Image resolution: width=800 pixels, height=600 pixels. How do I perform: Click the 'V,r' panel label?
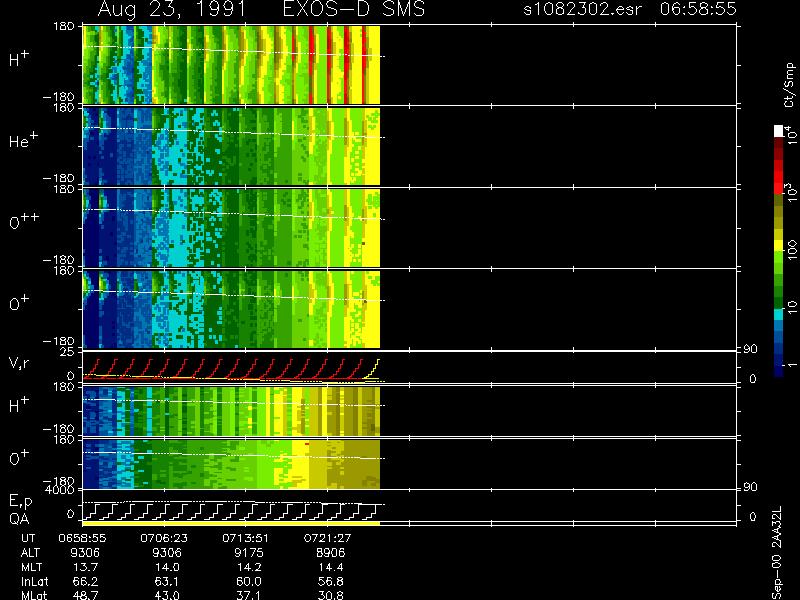click(x=19, y=364)
